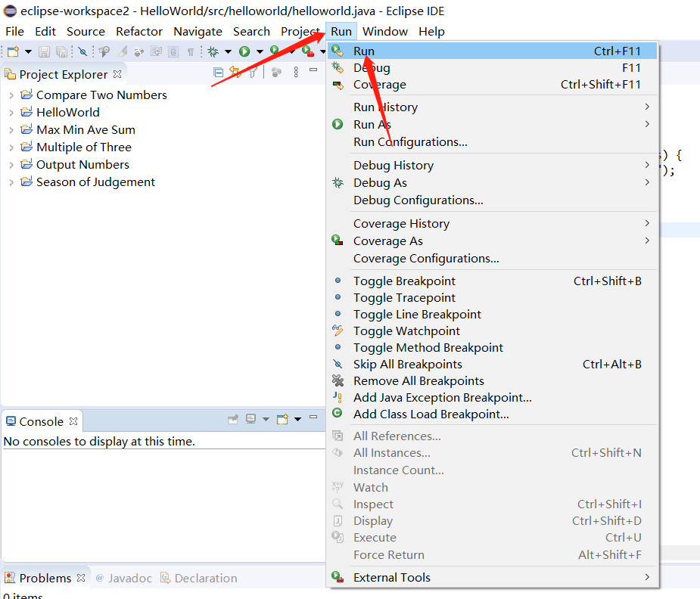Screen dimensions: 700x599
Task: Open the File menu
Action: (14, 32)
